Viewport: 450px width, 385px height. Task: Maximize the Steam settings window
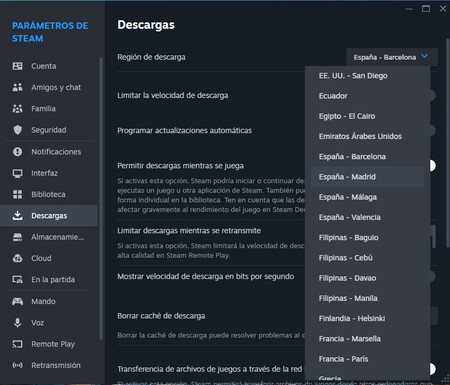(x=426, y=9)
